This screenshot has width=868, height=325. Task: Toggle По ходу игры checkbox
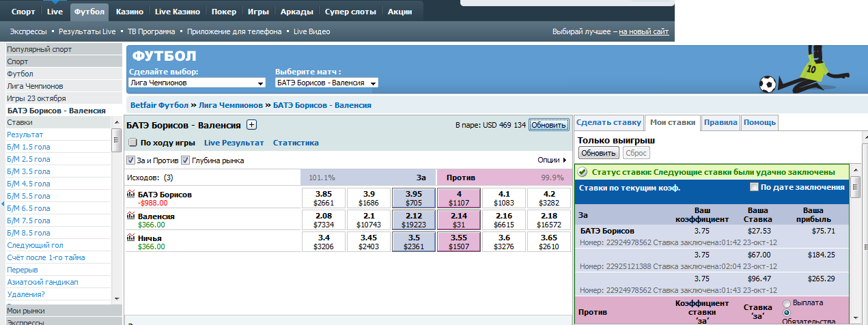point(133,143)
